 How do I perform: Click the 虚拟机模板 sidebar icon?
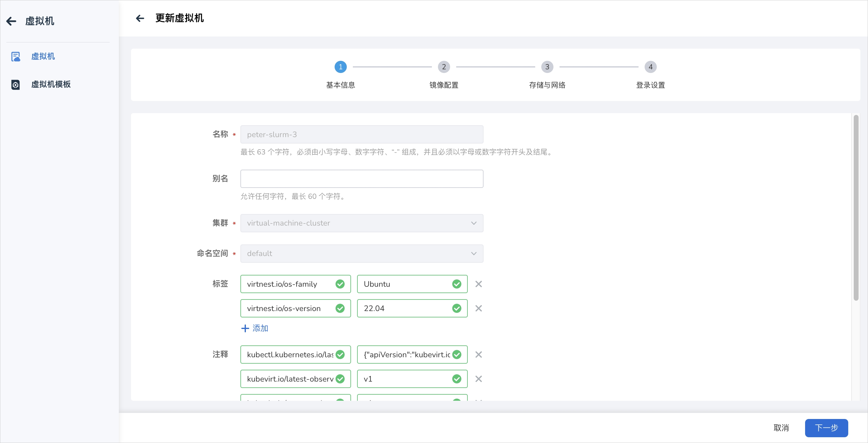(15, 85)
